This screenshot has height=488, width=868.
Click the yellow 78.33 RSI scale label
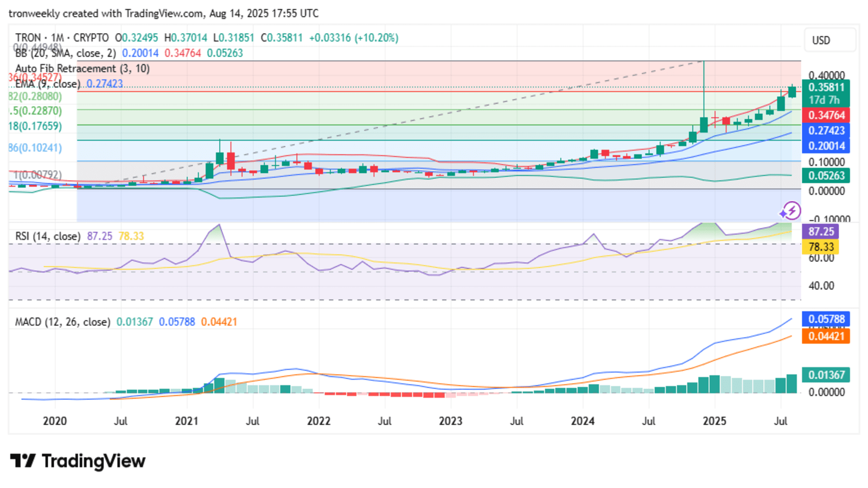[x=821, y=247]
